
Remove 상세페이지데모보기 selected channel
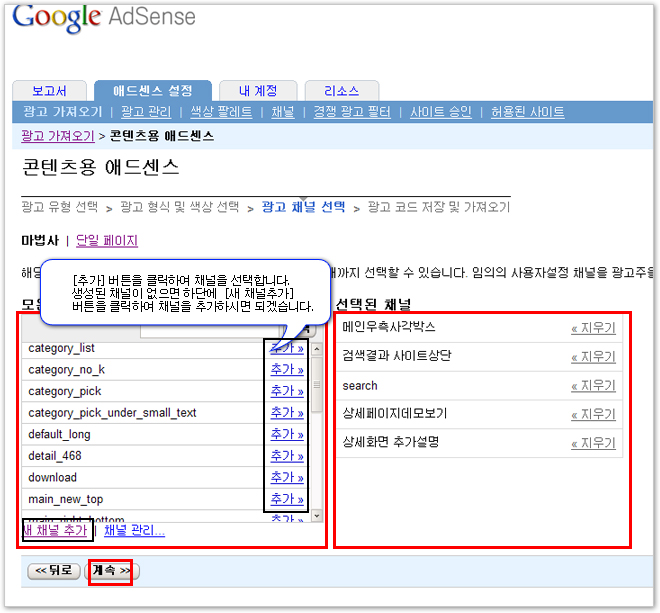pos(593,414)
